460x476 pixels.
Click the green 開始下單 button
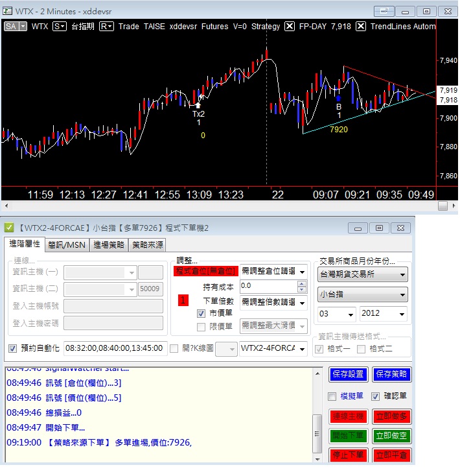[348, 436]
